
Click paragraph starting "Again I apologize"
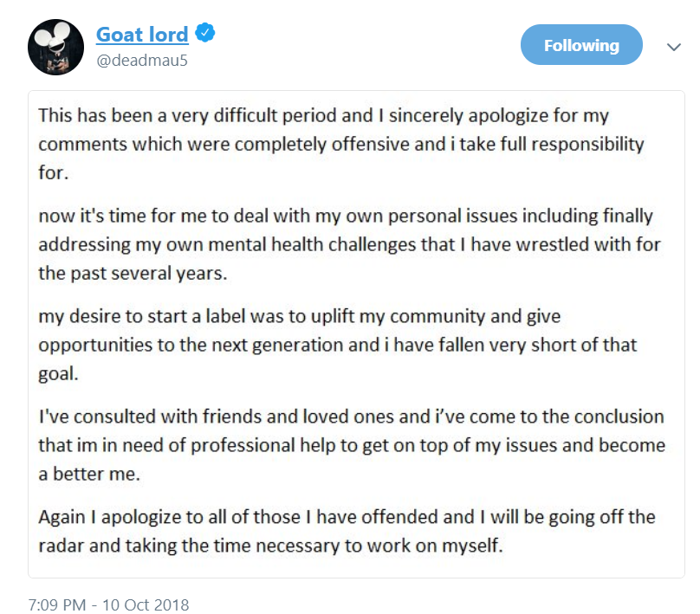347,531
